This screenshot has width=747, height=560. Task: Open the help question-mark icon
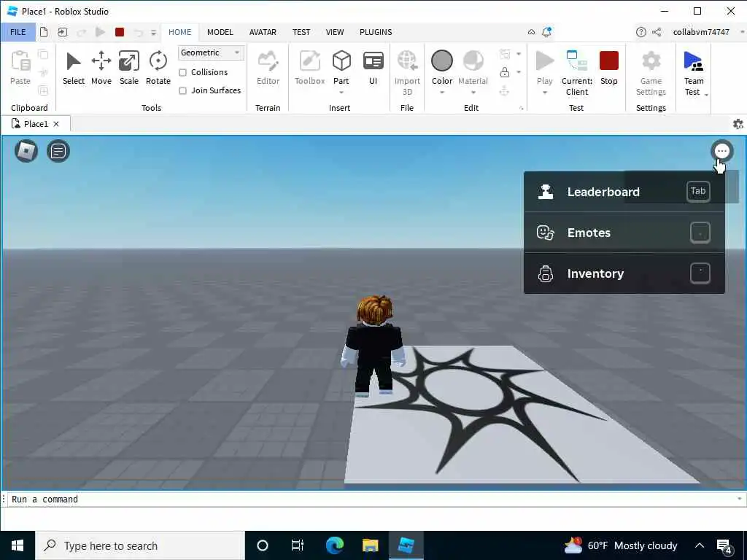coord(640,32)
